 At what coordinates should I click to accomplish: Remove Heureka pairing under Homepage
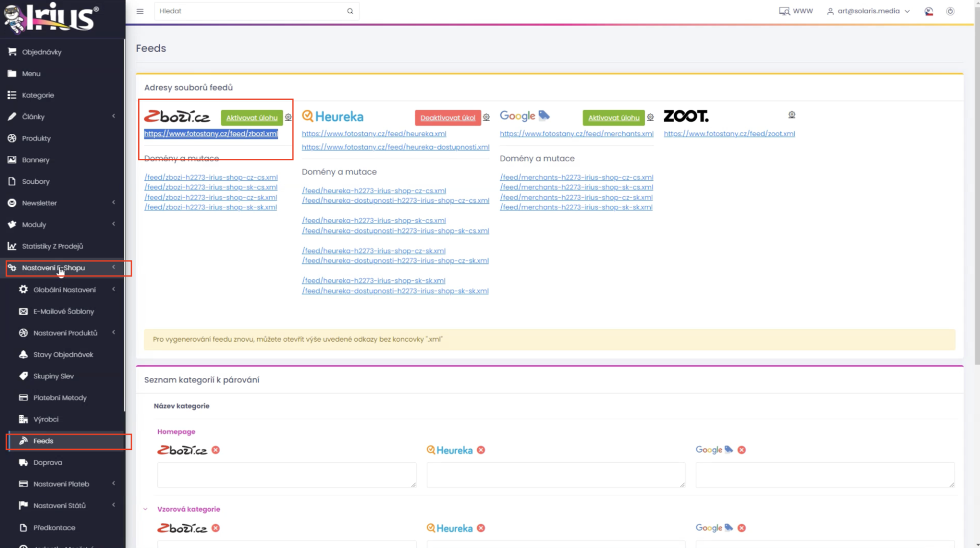tap(481, 450)
